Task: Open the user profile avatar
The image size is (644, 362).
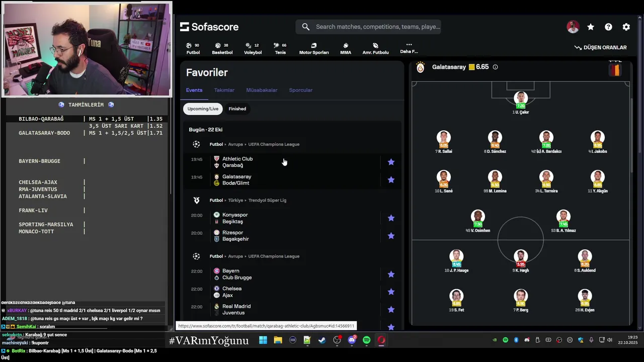Action: [x=573, y=27]
